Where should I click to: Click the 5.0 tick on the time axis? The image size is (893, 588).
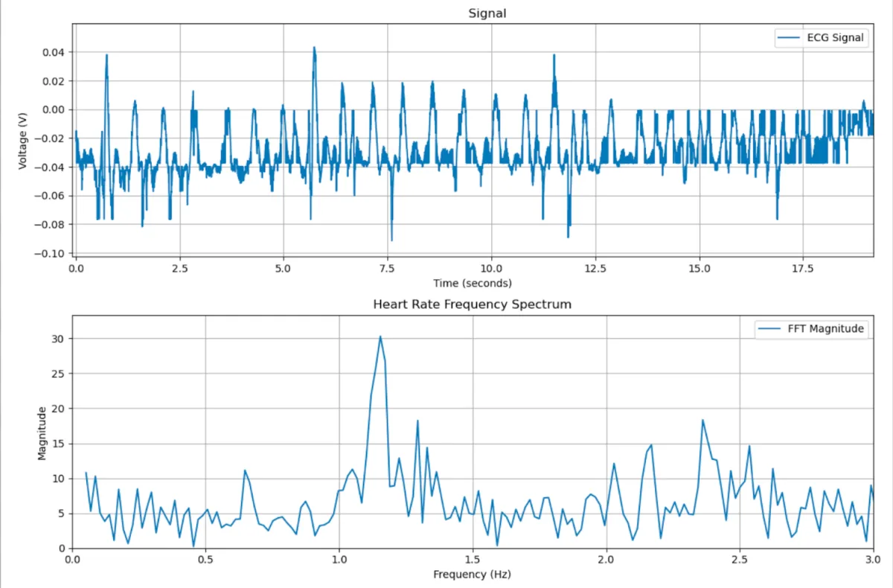pos(283,267)
